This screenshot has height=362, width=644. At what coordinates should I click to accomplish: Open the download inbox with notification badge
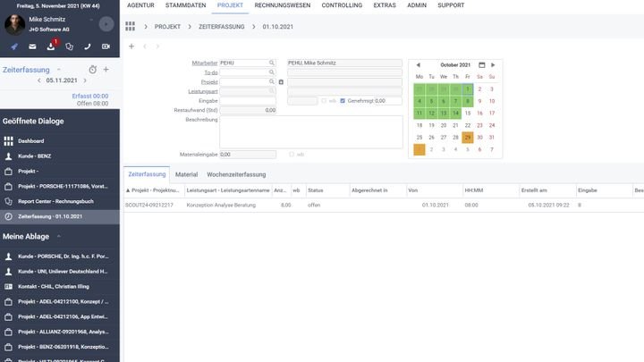click(x=51, y=46)
